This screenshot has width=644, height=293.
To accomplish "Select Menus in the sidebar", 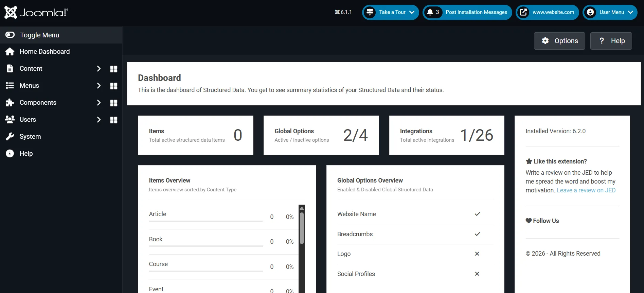I will coord(29,85).
